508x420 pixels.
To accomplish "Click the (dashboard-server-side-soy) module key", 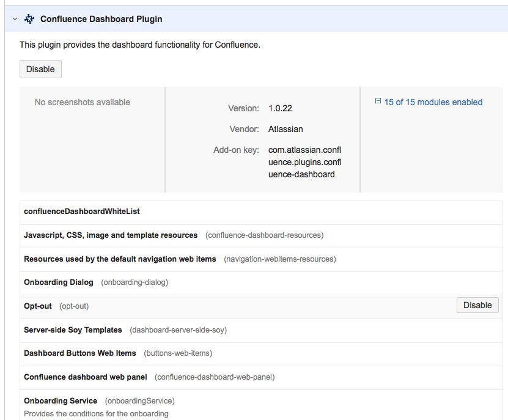I will 178,330.
